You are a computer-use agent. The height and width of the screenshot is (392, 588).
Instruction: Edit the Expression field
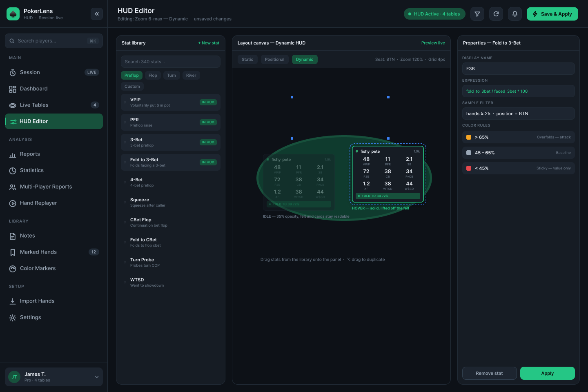[x=519, y=91]
